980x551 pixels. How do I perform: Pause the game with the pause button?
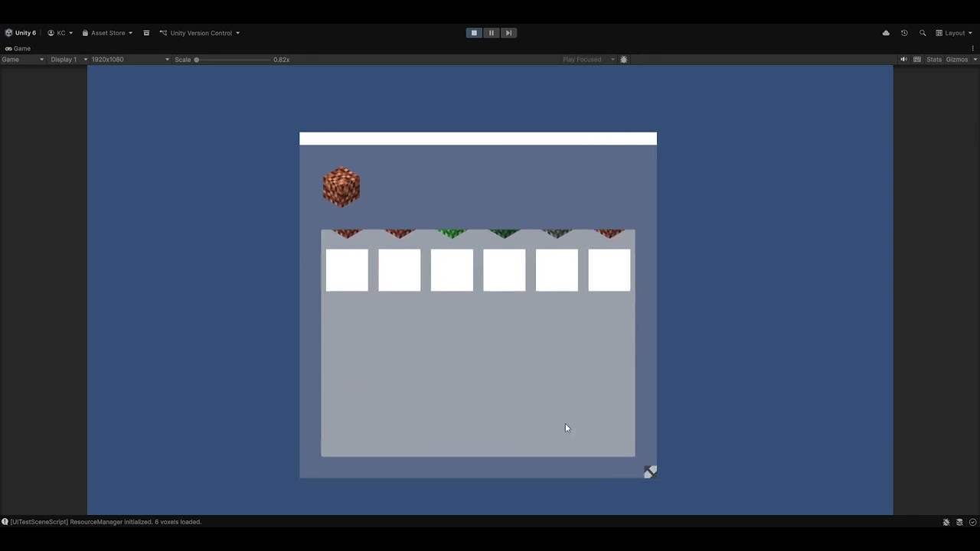click(x=492, y=33)
